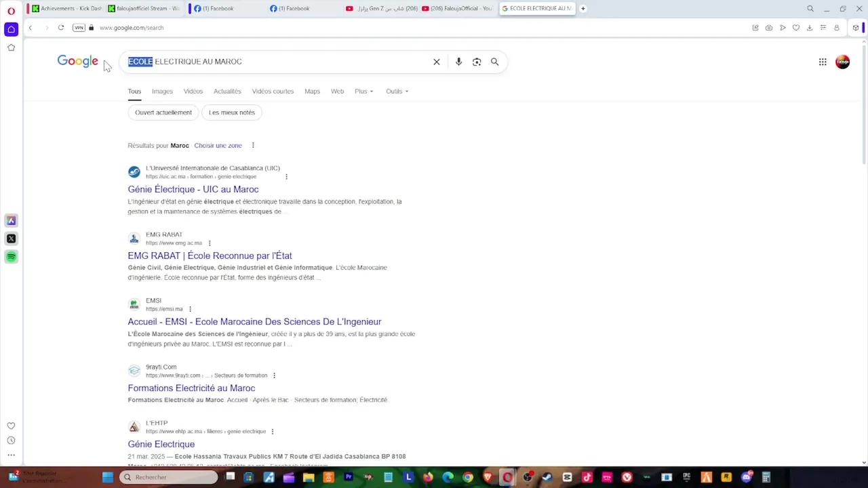Screen dimensions: 868x488
Task: Open options menu next to Choisir une zone
Action: point(253,146)
